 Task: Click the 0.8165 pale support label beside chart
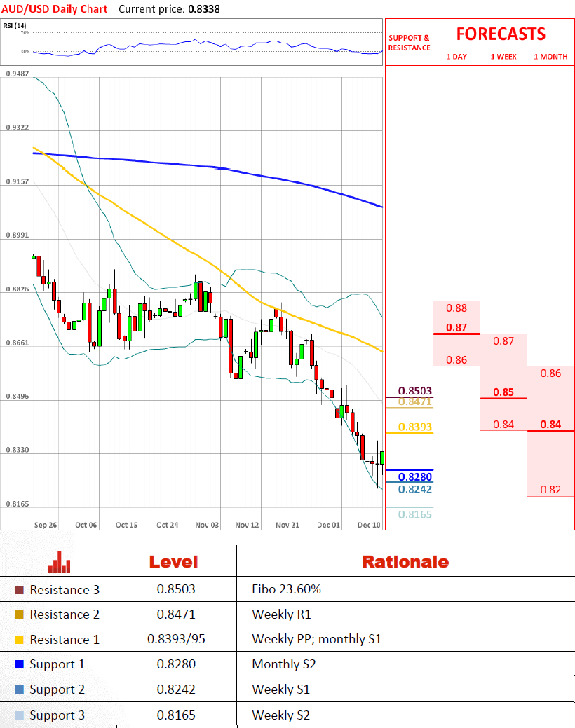(414, 514)
